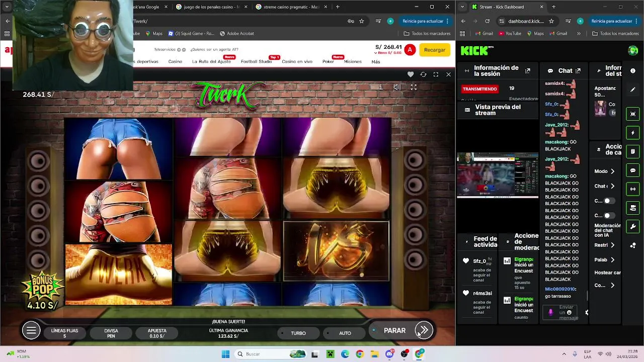
Task: Pop out the Chat panel
Action: point(578,71)
